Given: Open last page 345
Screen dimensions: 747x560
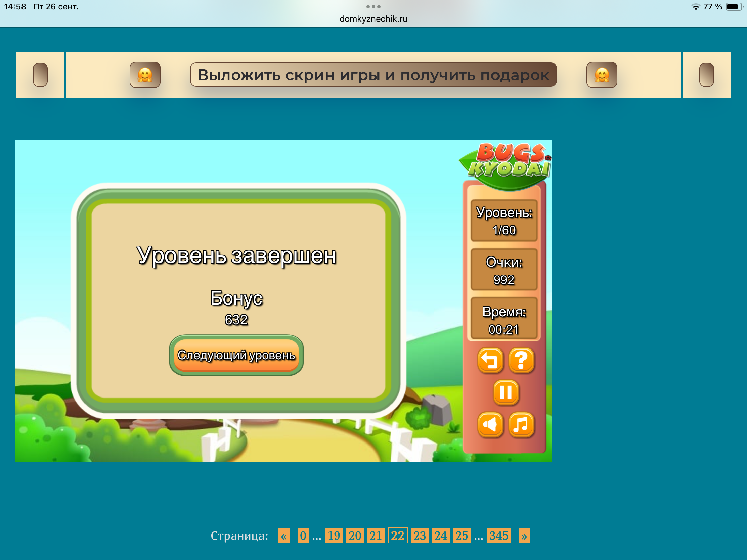Looking at the screenshot, I should [498, 535].
